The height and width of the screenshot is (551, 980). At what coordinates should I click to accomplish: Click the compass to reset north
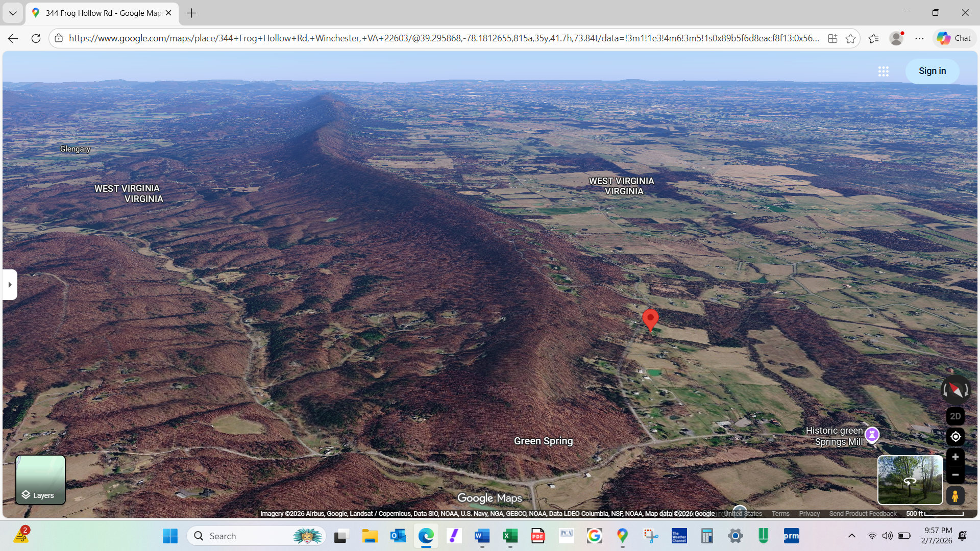tap(955, 390)
